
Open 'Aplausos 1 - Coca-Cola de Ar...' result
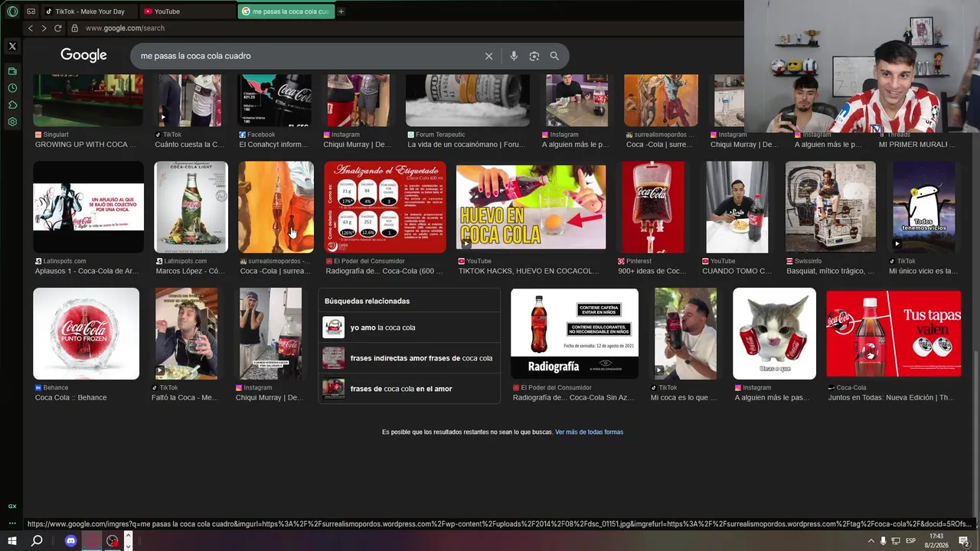click(87, 271)
